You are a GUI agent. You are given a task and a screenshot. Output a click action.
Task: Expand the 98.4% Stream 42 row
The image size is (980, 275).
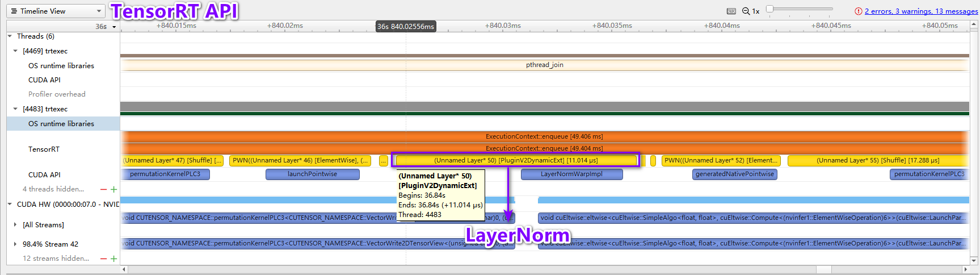coord(15,244)
